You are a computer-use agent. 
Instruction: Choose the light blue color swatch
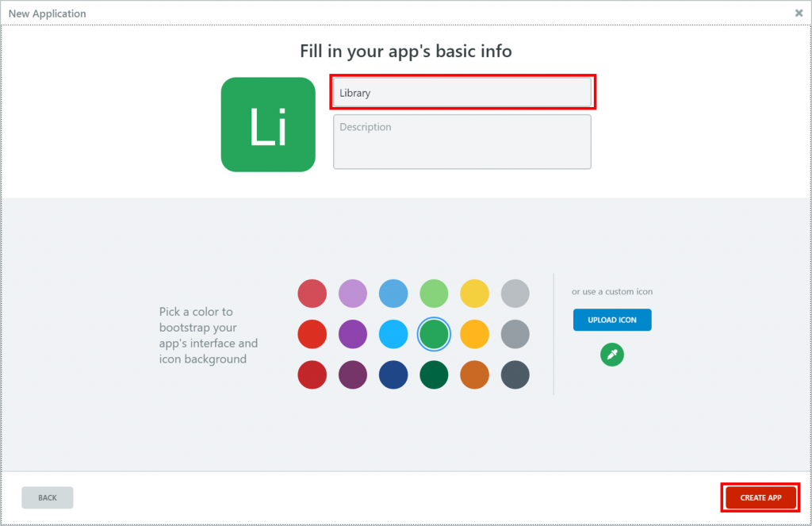393,293
